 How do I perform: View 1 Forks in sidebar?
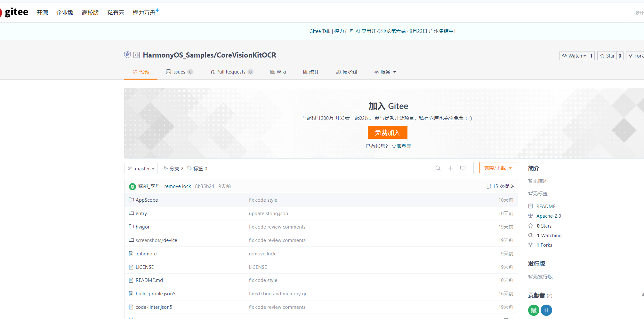[x=544, y=245]
